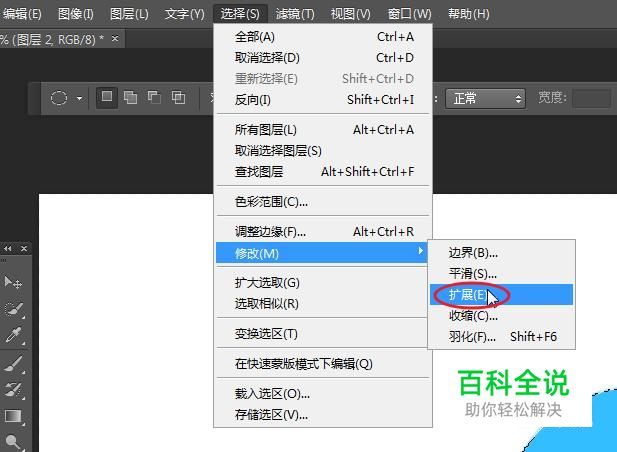The width and height of the screenshot is (617, 452).
Task: Open the 帮助(H) menu
Action: point(469,14)
